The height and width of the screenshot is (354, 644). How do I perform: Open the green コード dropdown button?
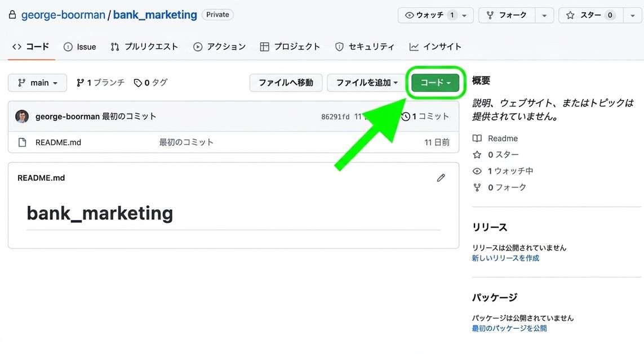point(436,83)
